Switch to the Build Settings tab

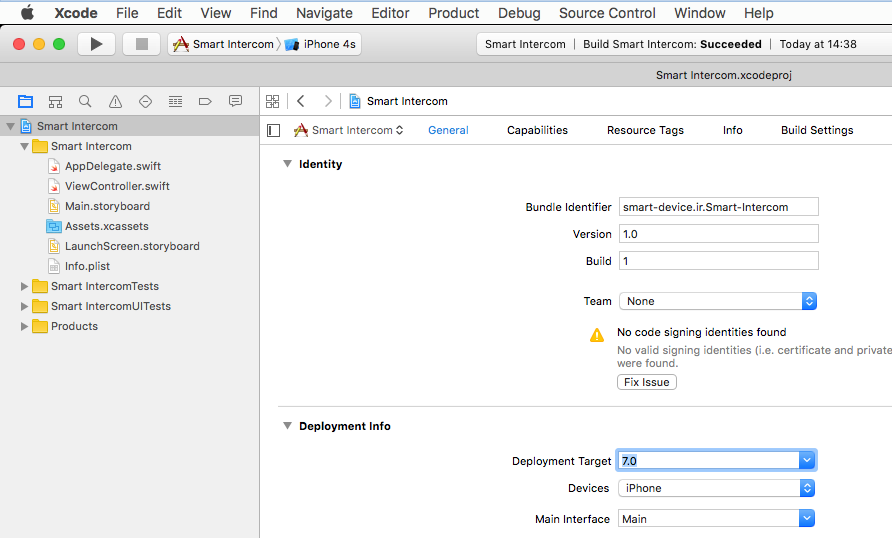(817, 130)
